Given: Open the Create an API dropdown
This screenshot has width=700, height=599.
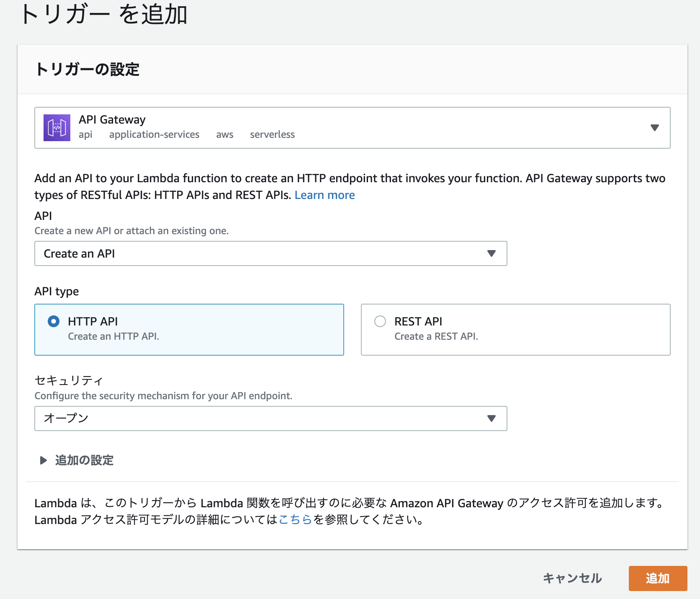Looking at the screenshot, I should tap(270, 253).
